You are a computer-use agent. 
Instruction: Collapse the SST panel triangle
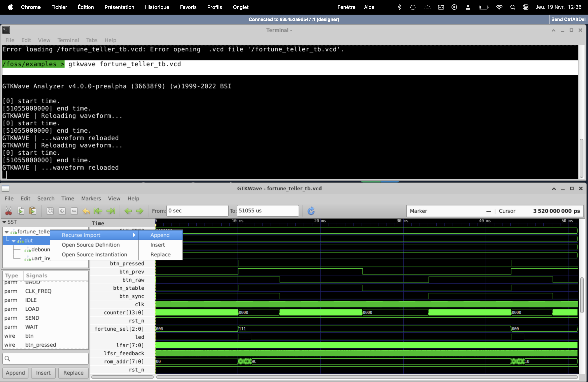(4, 222)
